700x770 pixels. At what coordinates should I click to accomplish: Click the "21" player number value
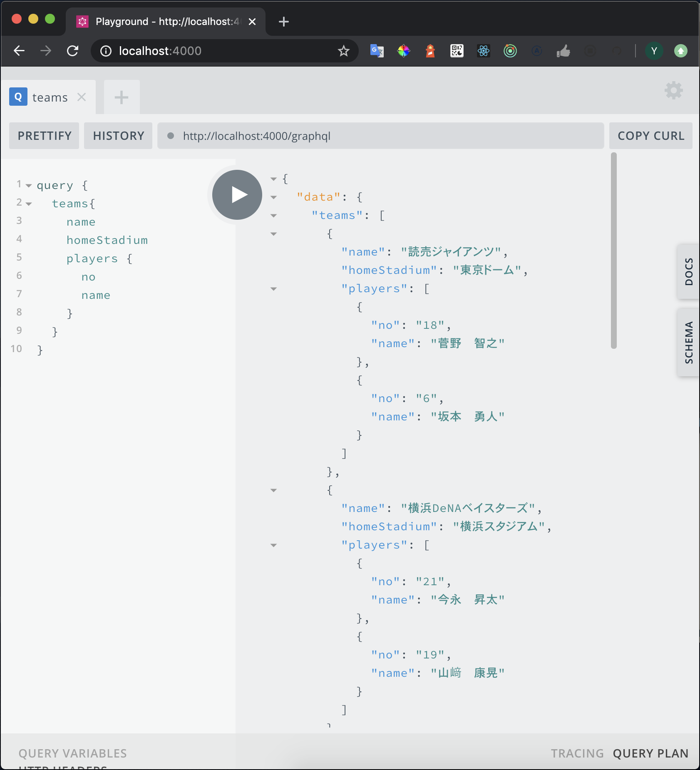[430, 581]
